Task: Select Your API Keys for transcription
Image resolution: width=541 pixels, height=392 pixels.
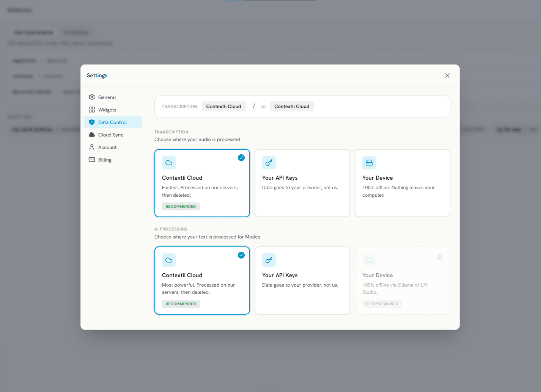Action: pos(302,183)
